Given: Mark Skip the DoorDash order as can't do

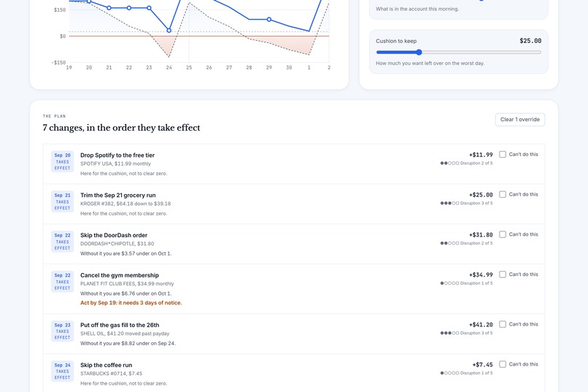Looking at the screenshot, I should [x=503, y=234].
